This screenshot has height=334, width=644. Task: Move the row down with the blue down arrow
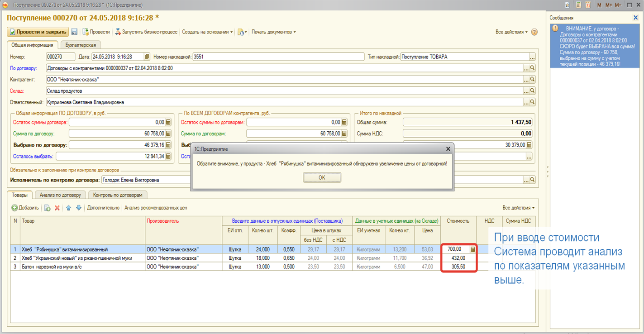pos(78,208)
